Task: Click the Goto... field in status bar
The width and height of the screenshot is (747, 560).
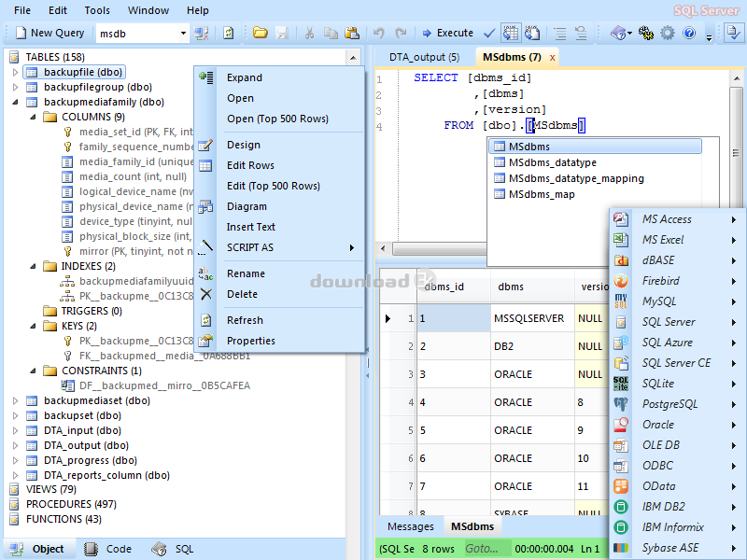Action: (487, 549)
